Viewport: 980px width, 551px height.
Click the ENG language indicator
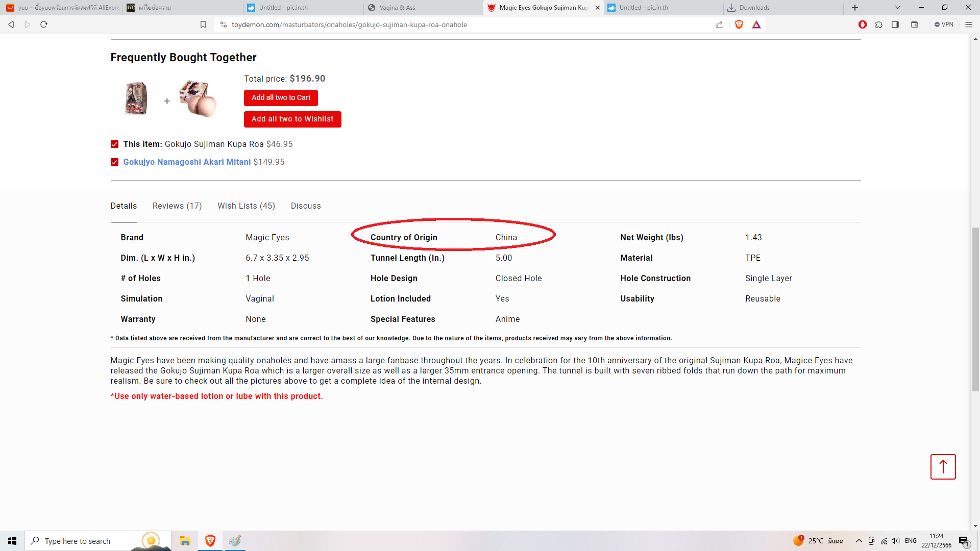point(911,541)
